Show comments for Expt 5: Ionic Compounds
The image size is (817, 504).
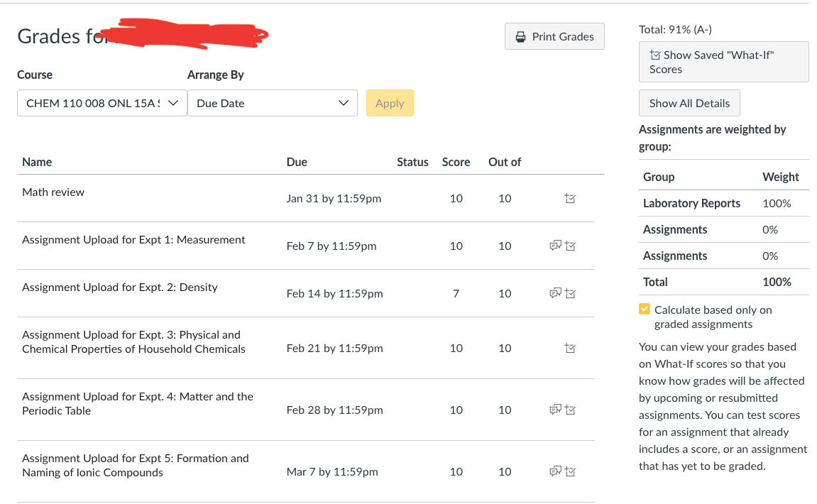pyautogui.click(x=556, y=471)
